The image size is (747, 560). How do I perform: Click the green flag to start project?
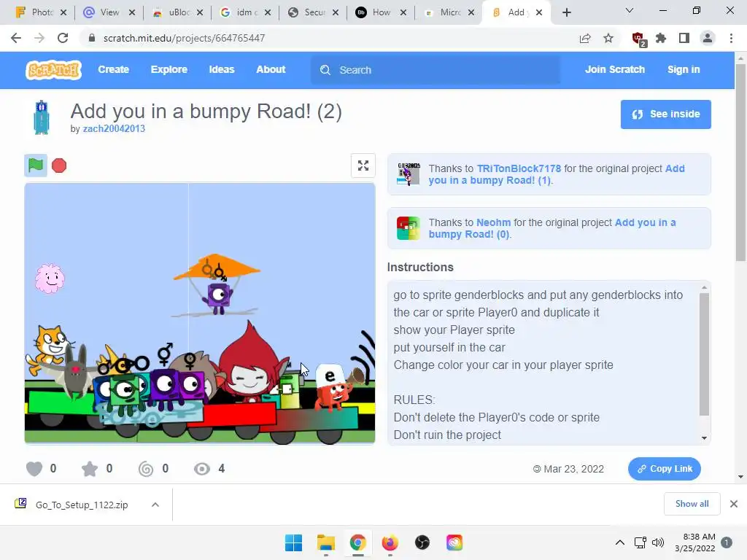point(36,166)
